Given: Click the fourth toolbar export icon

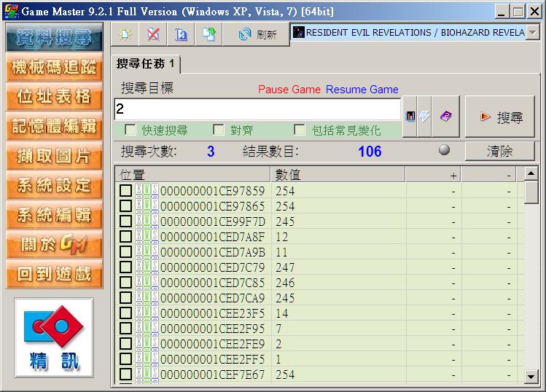Looking at the screenshot, I should tap(209, 34).
